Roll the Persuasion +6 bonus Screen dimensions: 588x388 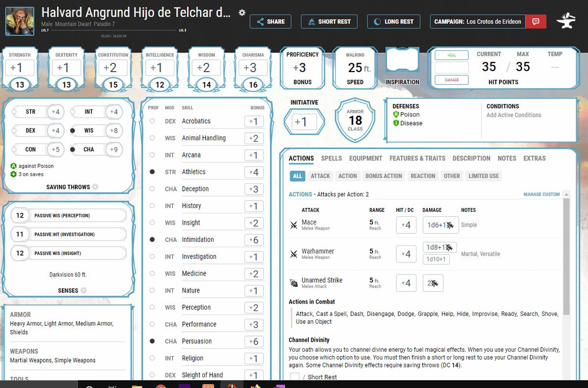254,341
